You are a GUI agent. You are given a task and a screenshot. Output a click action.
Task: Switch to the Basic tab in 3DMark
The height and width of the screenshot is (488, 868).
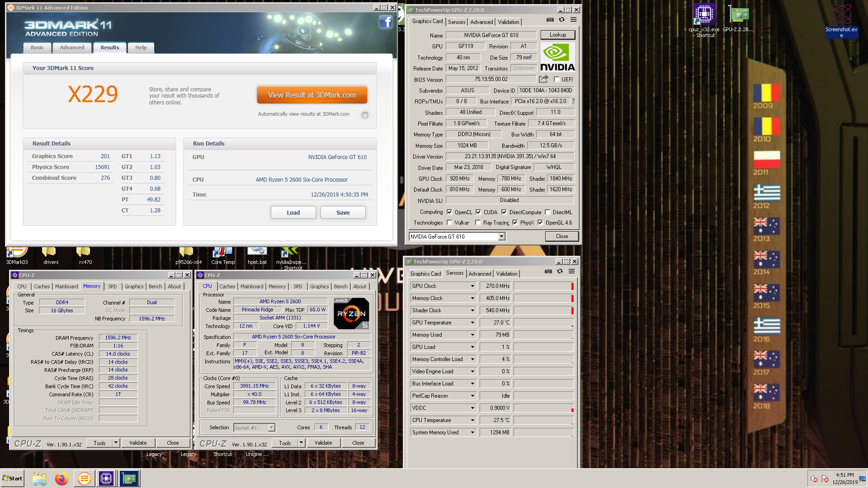click(37, 47)
